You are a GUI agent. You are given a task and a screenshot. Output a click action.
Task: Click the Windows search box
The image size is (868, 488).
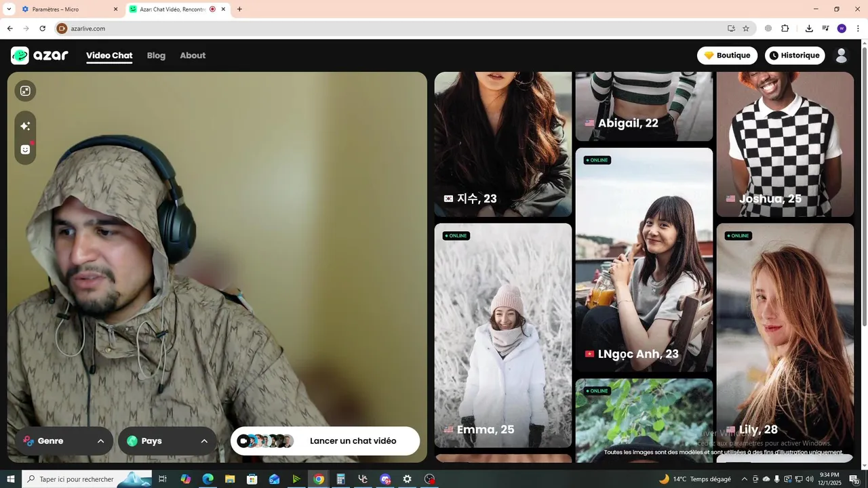pyautogui.click(x=87, y=479)
